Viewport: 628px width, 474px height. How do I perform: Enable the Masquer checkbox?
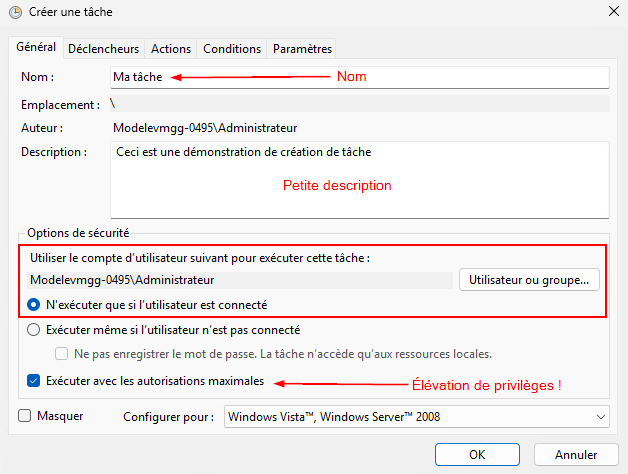24,416
